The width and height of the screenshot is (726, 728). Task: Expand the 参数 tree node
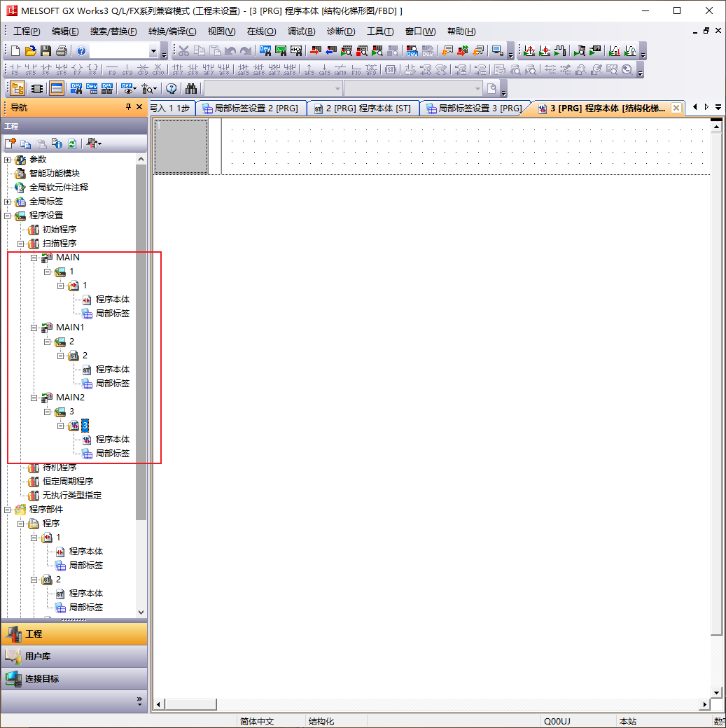tap(8, 160)
